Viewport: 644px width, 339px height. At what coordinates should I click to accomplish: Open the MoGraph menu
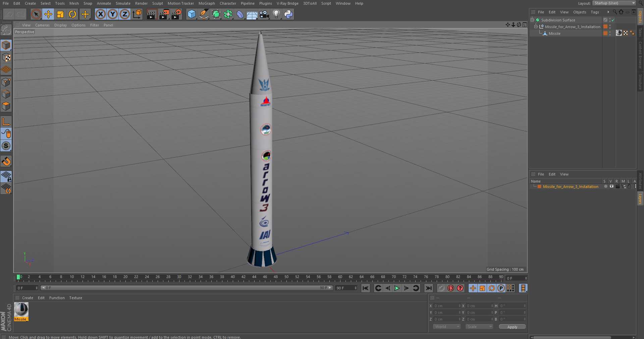tap(207, 3)
